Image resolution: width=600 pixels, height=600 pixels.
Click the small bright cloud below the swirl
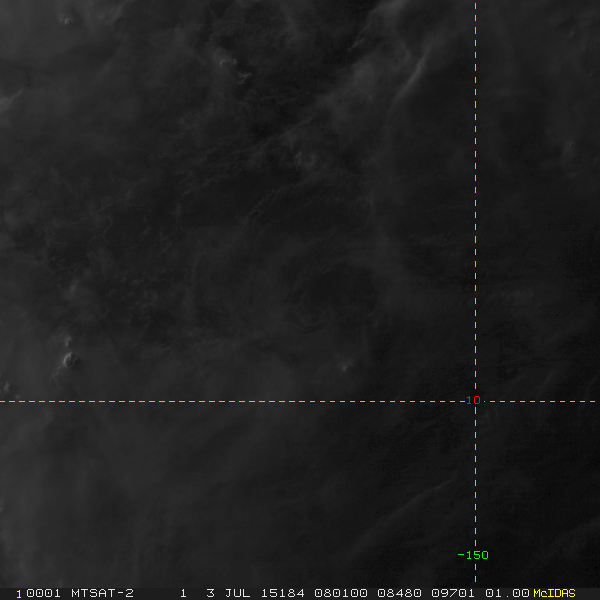point(345,367)
